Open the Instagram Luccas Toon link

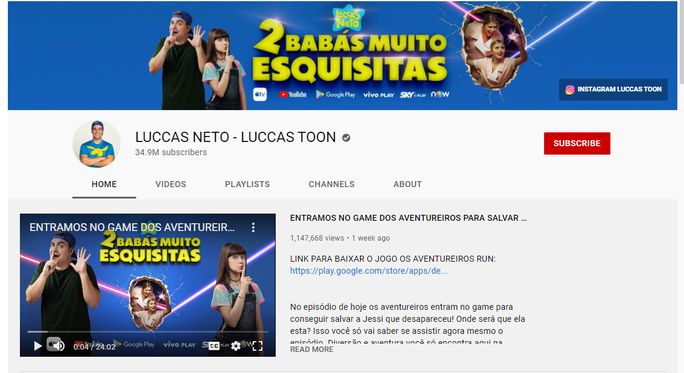coord(613,89)
